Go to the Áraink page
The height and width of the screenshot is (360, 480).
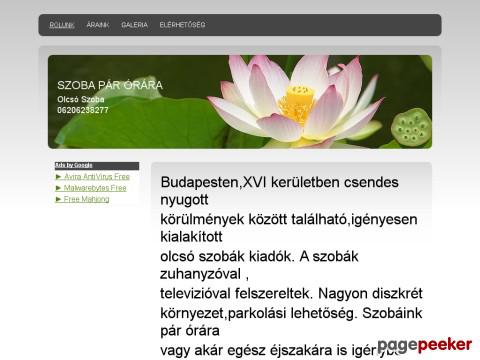[98, 25]
